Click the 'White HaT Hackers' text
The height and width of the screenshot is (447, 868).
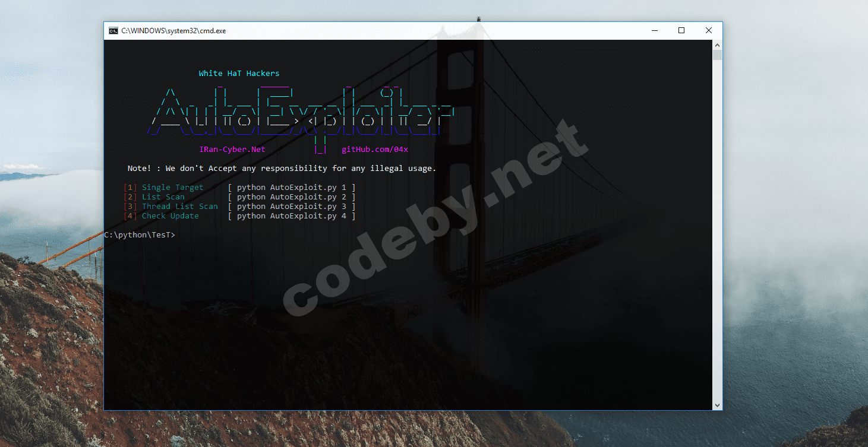239,74
